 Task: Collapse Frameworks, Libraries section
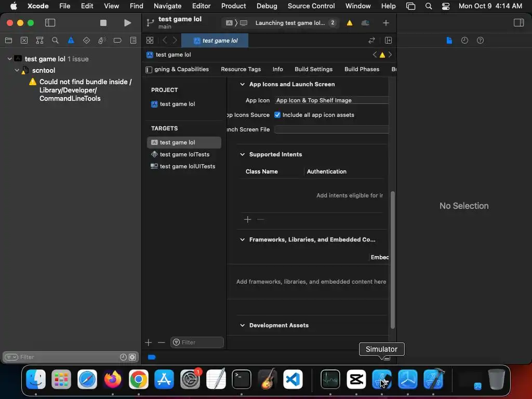[242, 240]
